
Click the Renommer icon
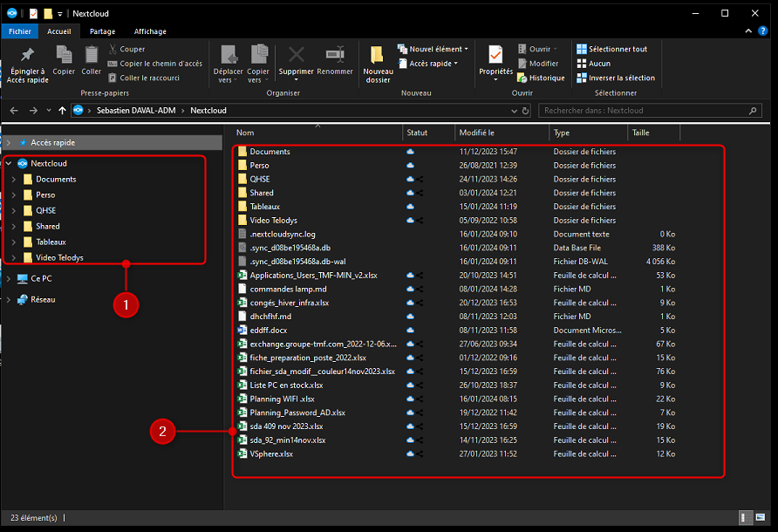click(x=335, y=55)
